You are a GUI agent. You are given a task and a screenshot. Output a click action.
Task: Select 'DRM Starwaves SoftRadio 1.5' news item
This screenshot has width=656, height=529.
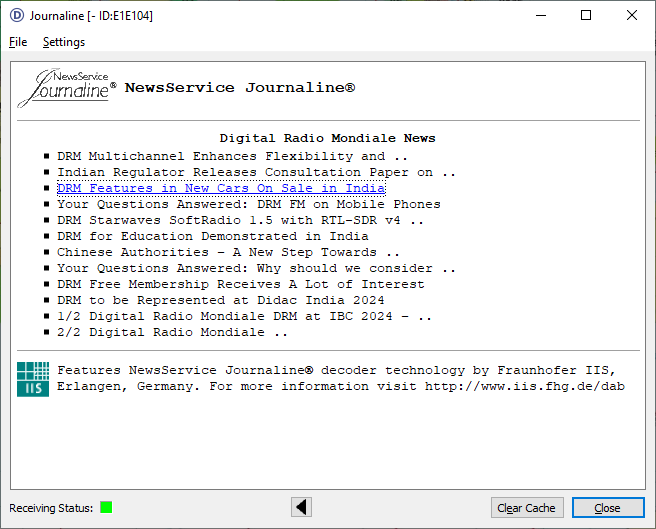point(240,220)
